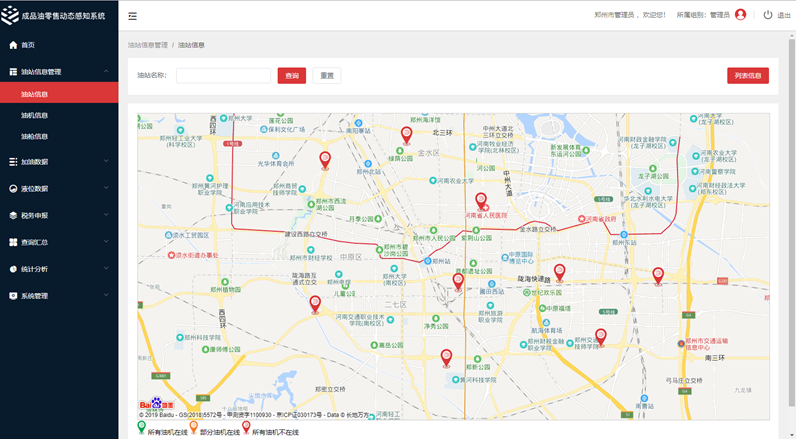Image resolution: width=796 pixels, height=439 pixels.
Task: Click the system logo at top-left
Action: tap(10, 16)
